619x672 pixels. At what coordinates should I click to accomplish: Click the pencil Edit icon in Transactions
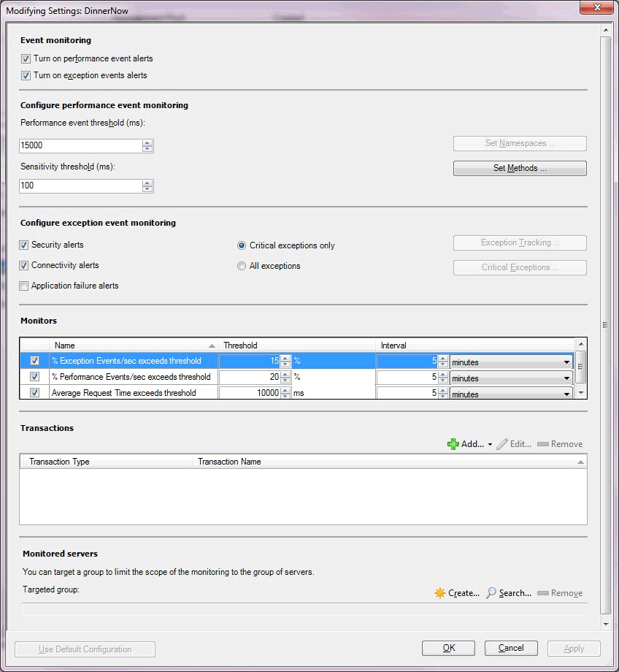(x=502, y=444)
